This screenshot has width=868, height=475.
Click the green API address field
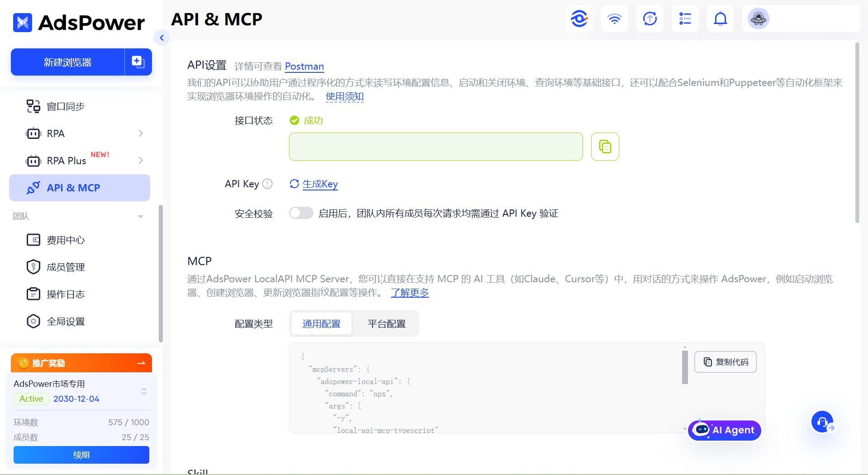436,147
